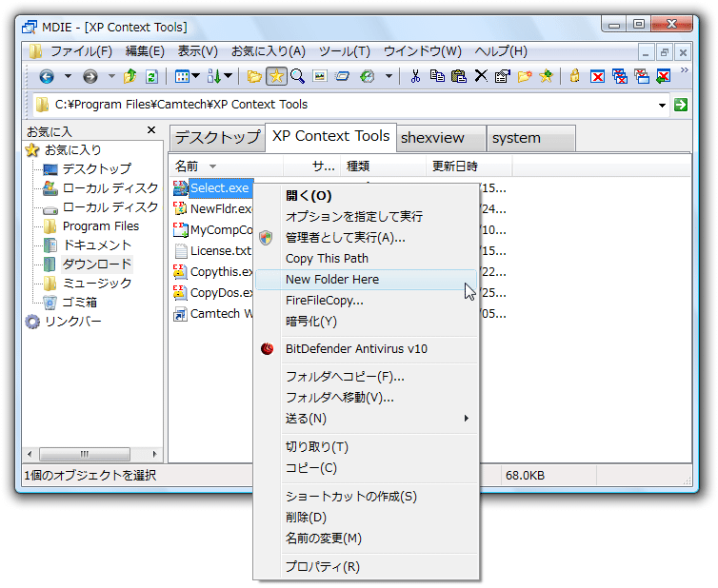Screen dimensions: 718x588
Task: Open the ツール(T) menu
Action: coord(345,50)
